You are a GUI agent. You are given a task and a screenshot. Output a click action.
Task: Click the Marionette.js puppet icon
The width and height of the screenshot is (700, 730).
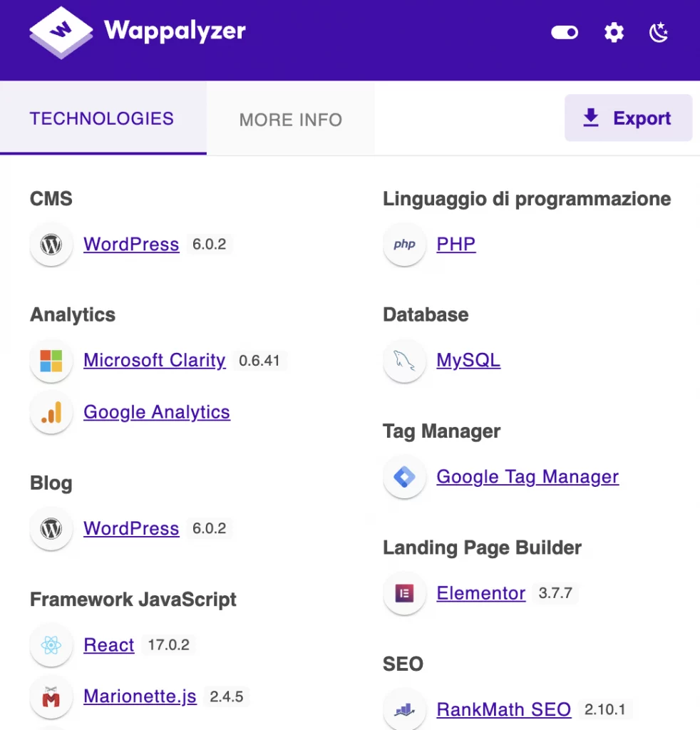(x=51, y=697)
